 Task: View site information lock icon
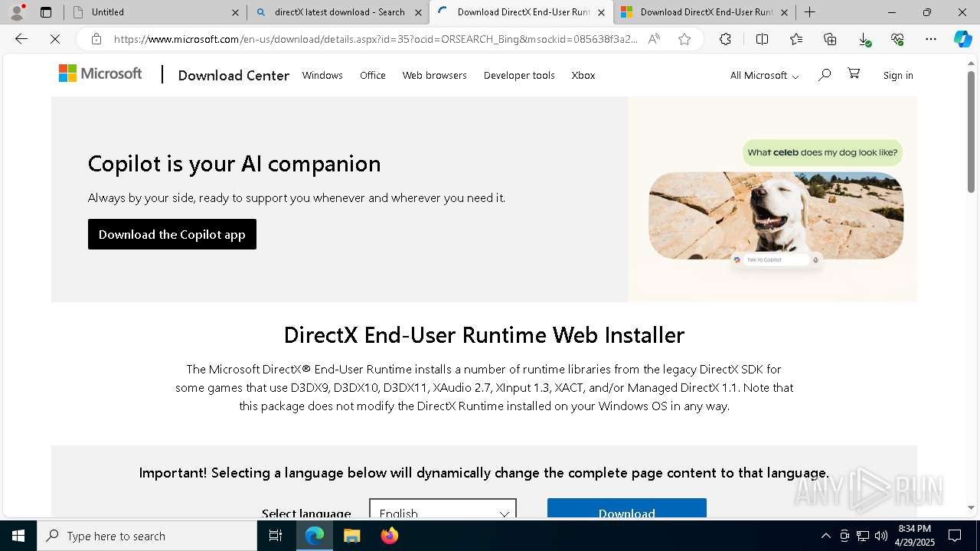[x=96, y=39]
